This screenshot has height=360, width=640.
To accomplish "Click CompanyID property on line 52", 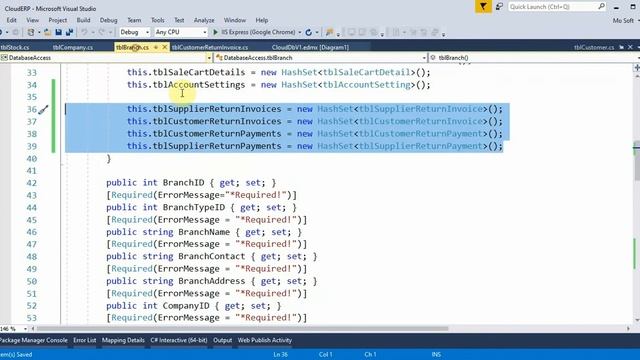I will click(186, 306).
